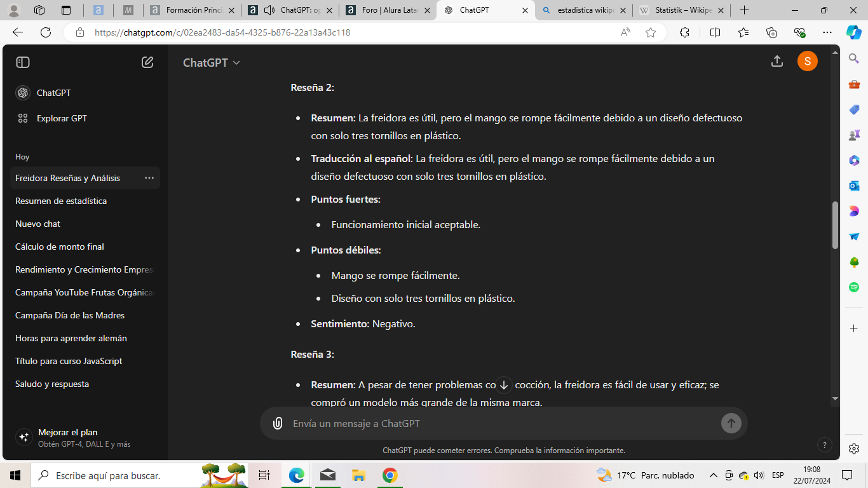Select chat Título para curso JavaScript

coord(85,361)
